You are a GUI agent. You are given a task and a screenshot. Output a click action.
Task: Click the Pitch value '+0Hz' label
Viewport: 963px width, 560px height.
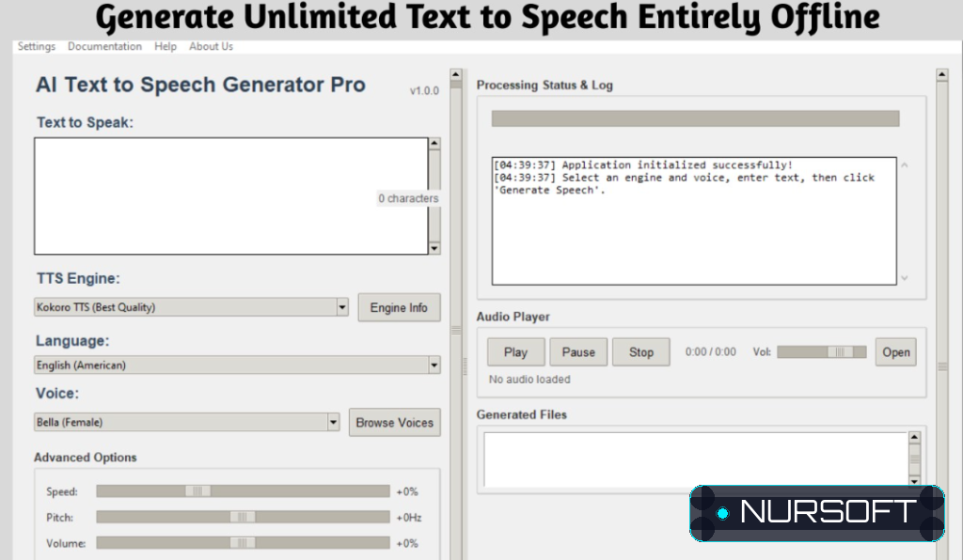(x=409, y=517)
